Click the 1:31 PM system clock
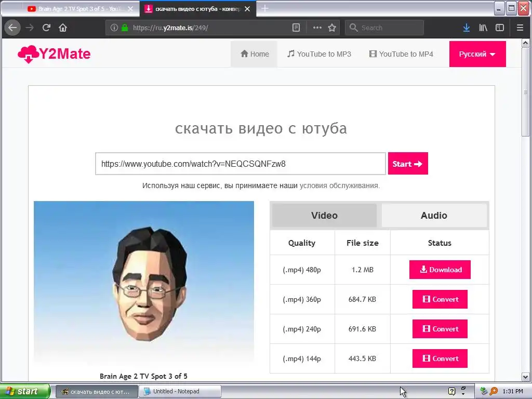Viewport: 532px width, 399px height. pyautogui.click(x=513, y=391)
